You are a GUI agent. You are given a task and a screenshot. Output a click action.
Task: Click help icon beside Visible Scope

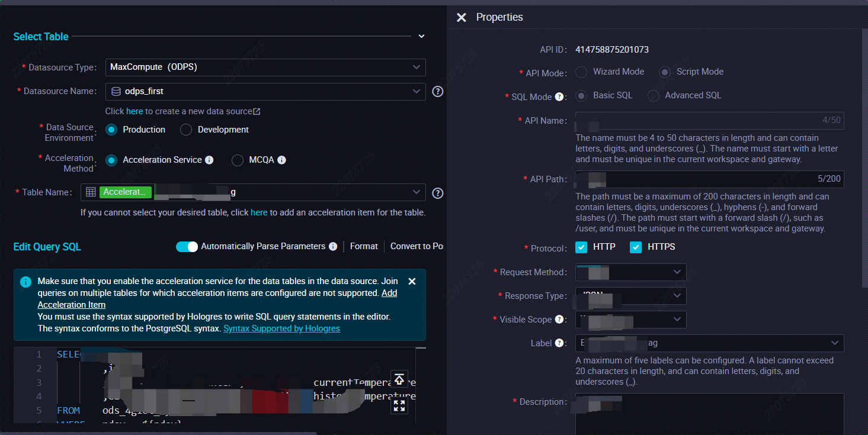pos(559,320)
